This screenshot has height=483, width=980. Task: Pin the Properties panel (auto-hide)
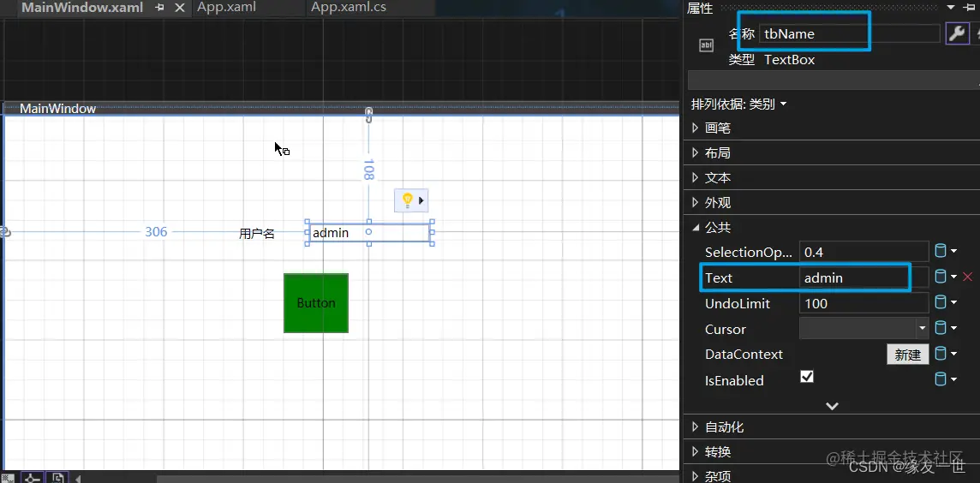coord(968,8)
